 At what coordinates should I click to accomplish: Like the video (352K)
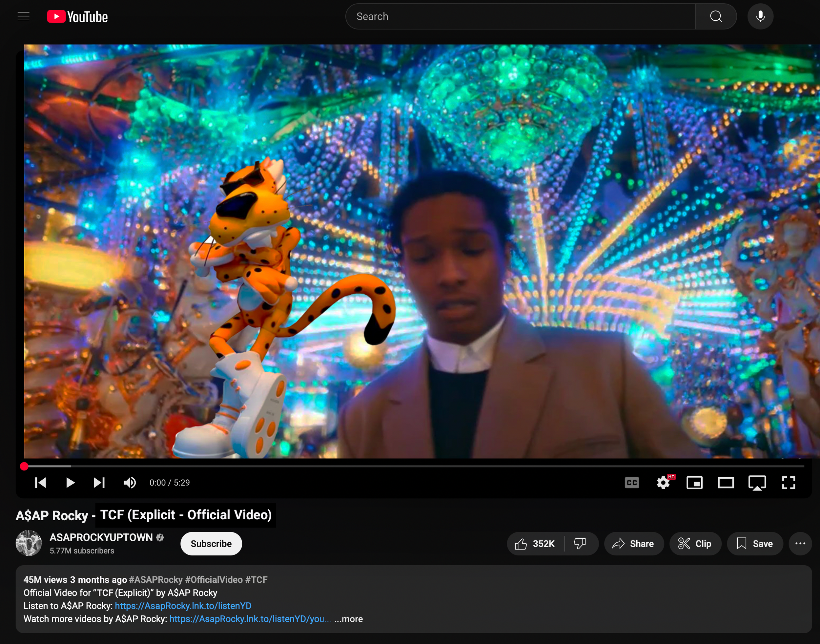[535, 544]
